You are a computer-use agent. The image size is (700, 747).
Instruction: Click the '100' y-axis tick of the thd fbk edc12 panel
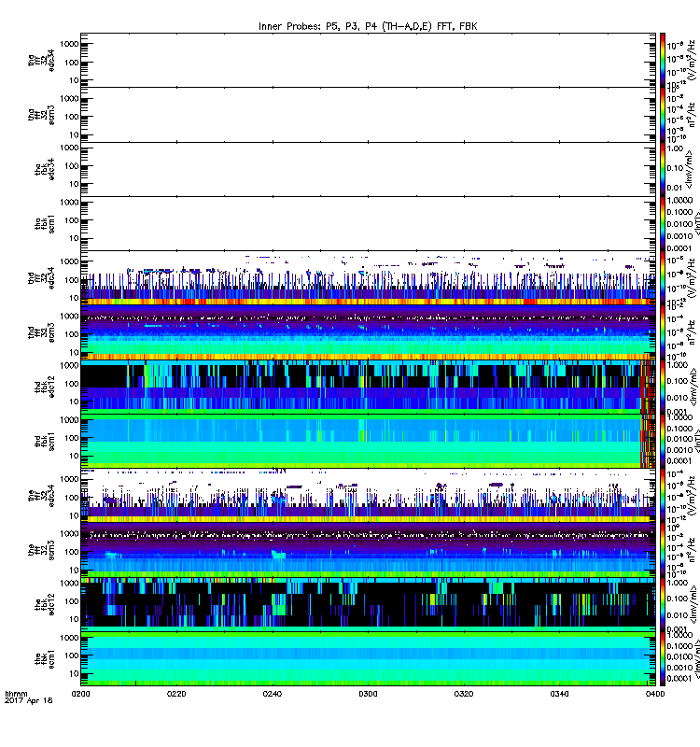tap(72, 384)
